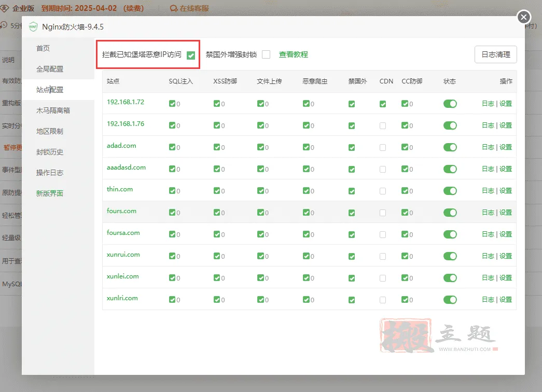The image size is (542, 392).
Task: Open 木马隔离箱 in the sidebar
Action: point(53,110)
